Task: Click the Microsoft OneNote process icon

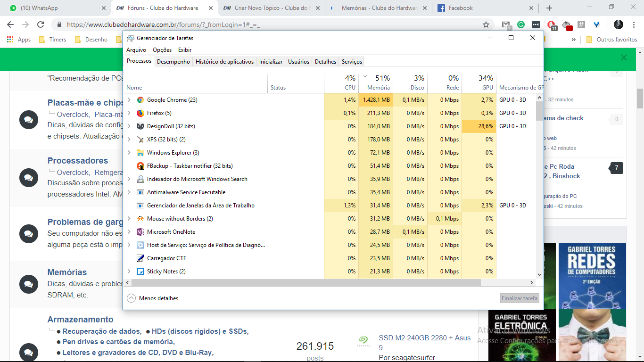Action: pos(140,232)
